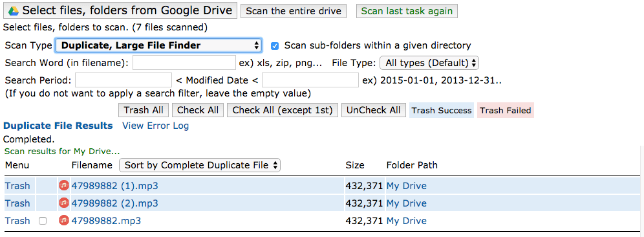Viewport: 644px width, 237px height.
Task: Click the Size column header
Action: coord(355,165)
